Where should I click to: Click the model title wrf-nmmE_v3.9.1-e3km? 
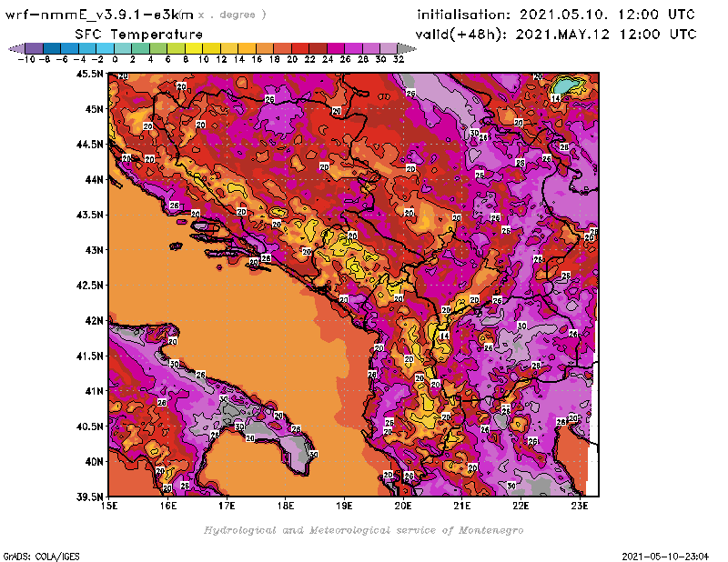(99, 15)
